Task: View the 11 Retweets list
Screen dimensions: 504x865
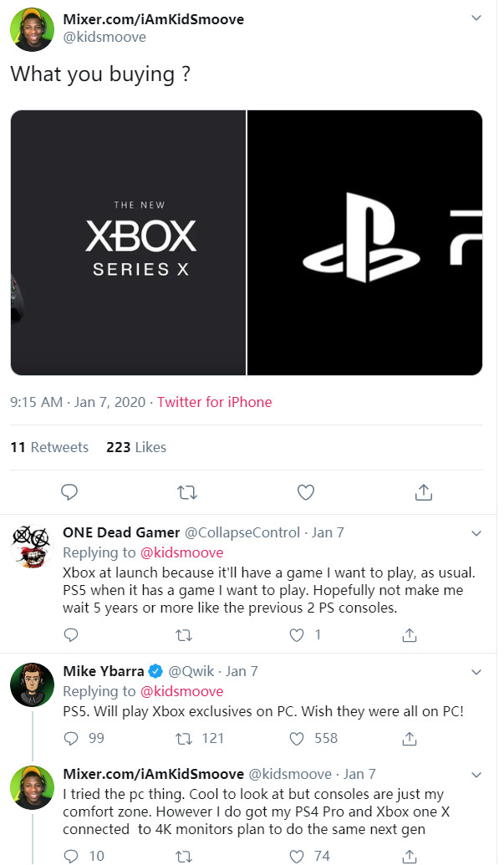Action: pos(49,447)
